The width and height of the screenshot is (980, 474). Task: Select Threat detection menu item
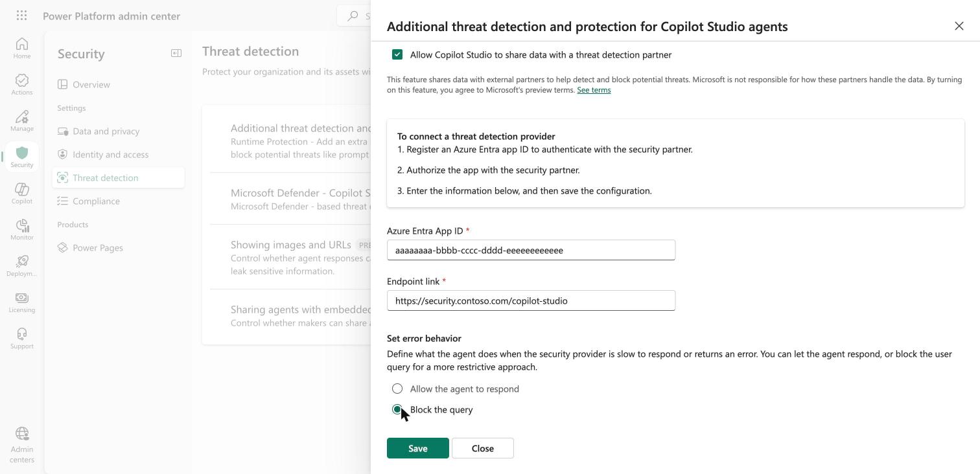118,177
